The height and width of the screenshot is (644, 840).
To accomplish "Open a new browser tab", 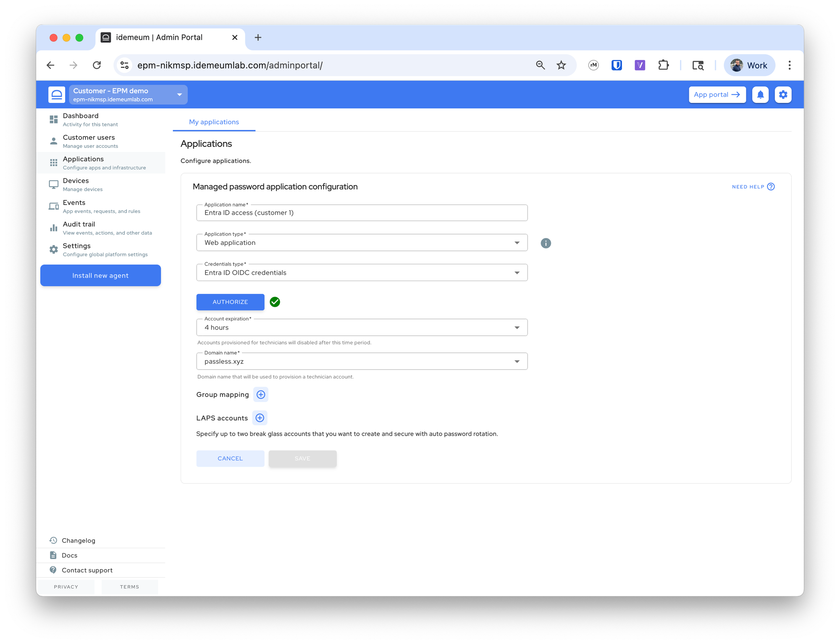I will tap(258, 37).
